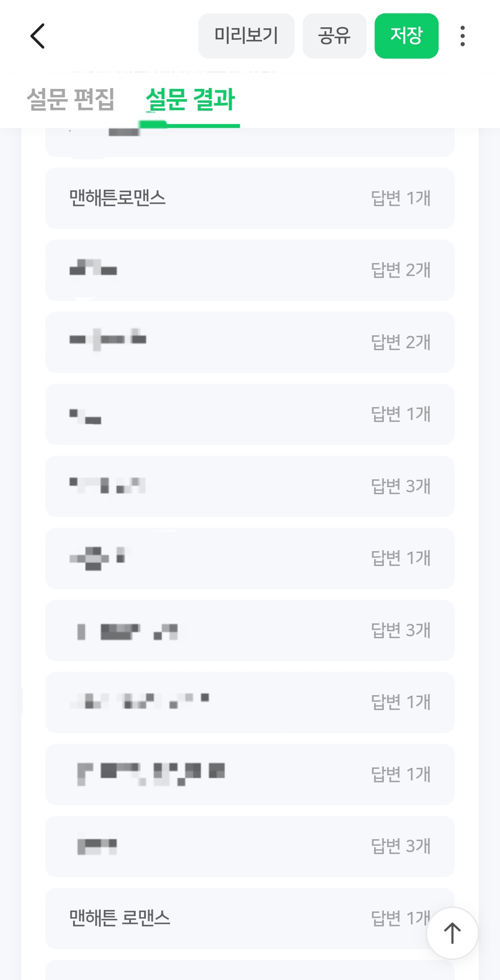This screenshot has height=980, width=500.
Task: Tap the back arrow icon
Action: pyautogui.click(x=37, y=36)
